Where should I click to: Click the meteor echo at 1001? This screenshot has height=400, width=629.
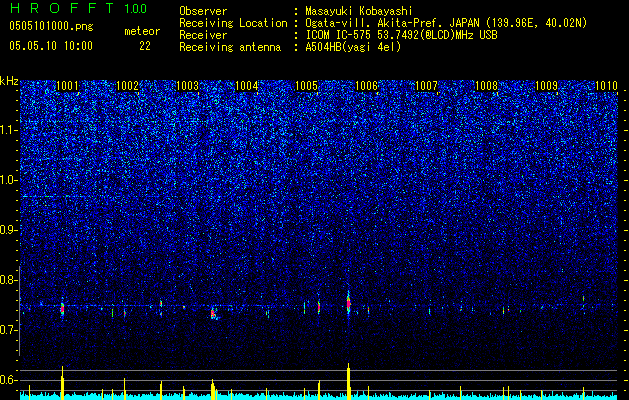coord(62,309)
